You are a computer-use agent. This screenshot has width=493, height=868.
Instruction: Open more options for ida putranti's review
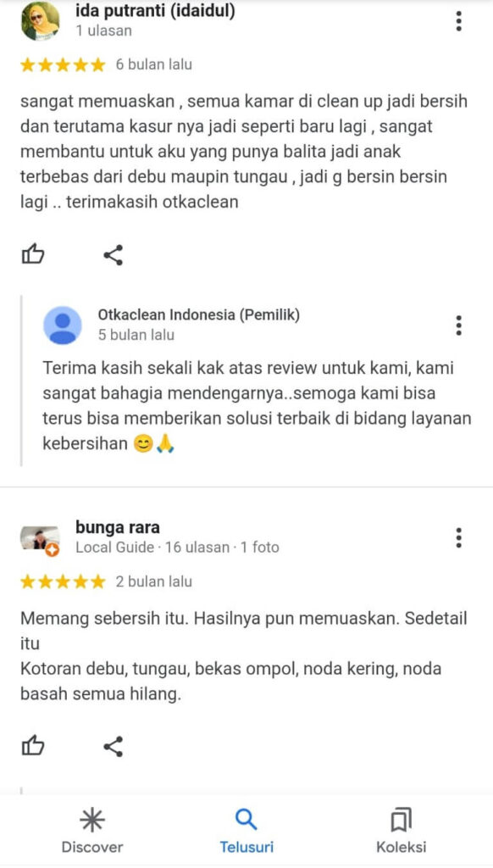click(459, 21)
